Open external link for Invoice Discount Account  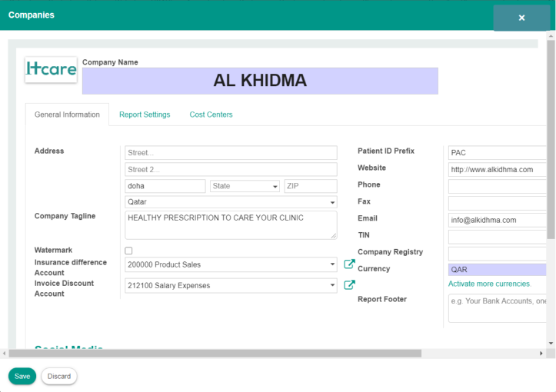click(349, 285)
